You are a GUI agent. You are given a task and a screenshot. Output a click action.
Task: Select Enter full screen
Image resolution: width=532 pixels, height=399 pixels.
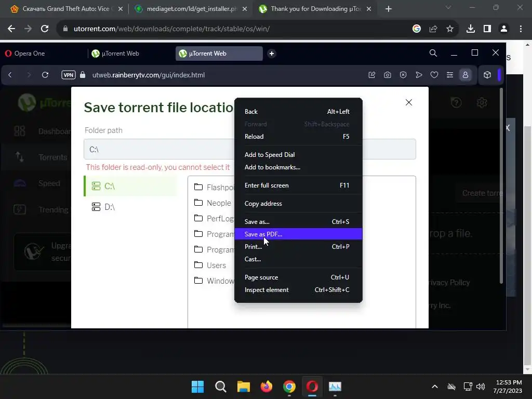coord(298,185)
